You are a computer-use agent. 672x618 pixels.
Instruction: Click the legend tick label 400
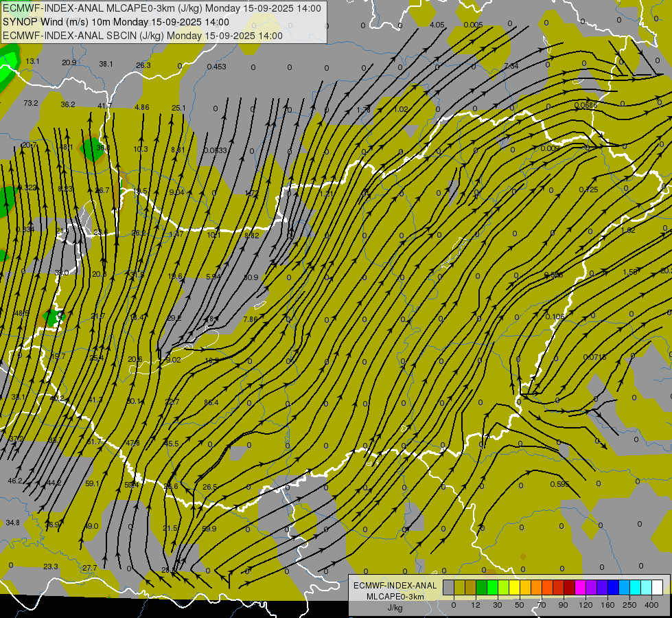pyautogui.click(x=651, y=605)
